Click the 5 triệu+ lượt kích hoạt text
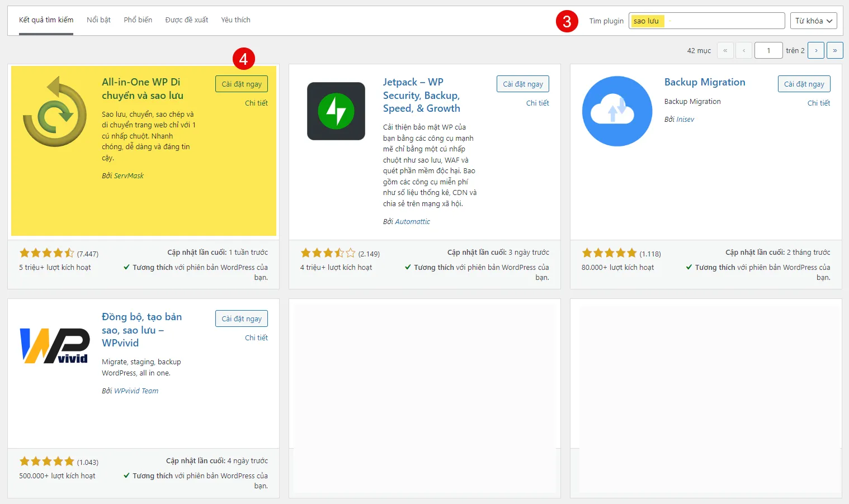 [x=55, y=268]
